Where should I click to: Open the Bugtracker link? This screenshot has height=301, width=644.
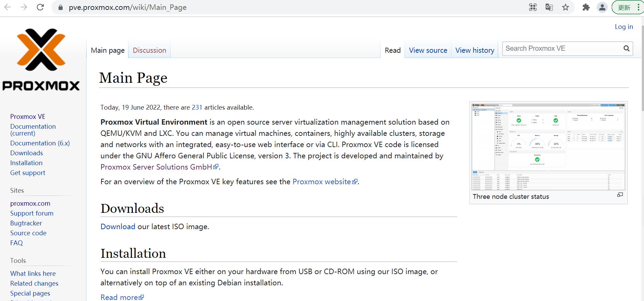point(26,223)
